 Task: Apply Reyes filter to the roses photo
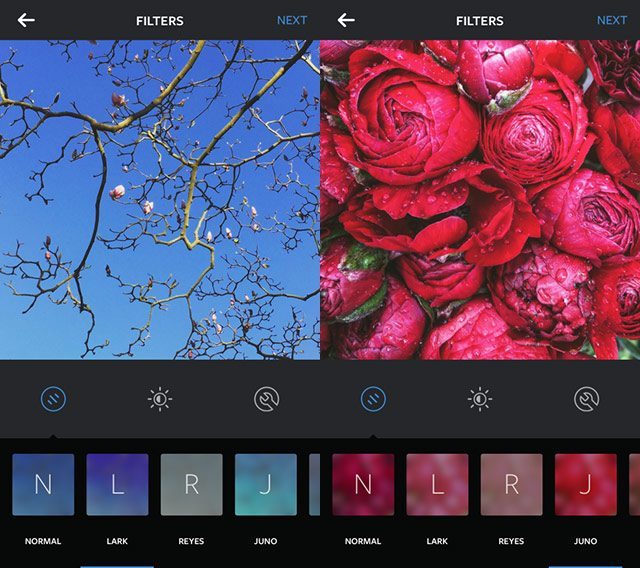(511, 485)
